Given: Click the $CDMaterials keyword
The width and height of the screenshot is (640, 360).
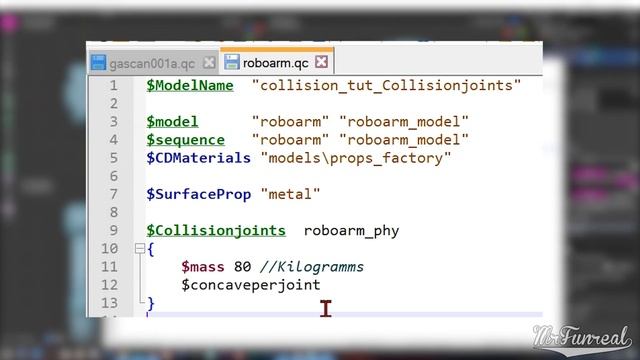Looking at the screenshot, I should coord(198,158).
